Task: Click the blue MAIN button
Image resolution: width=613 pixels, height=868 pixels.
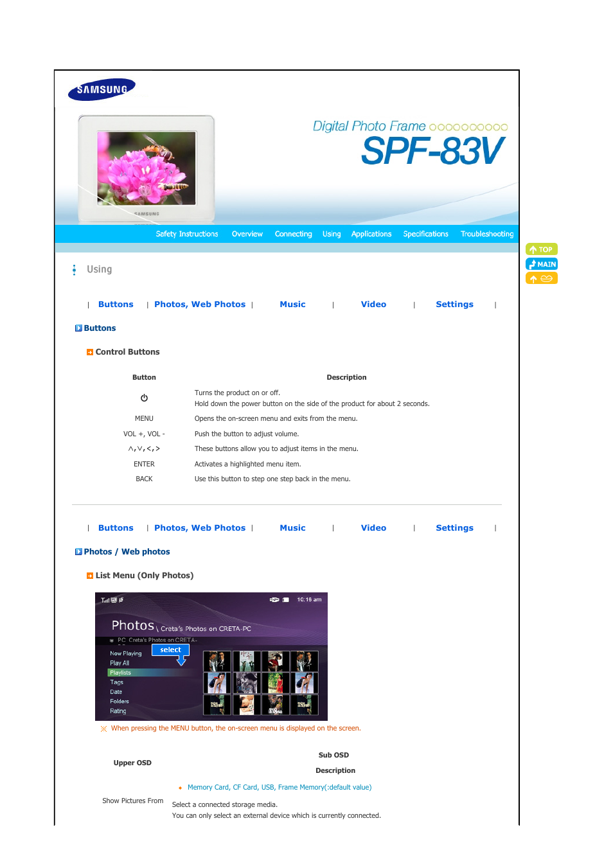Action: click(542, 264)
